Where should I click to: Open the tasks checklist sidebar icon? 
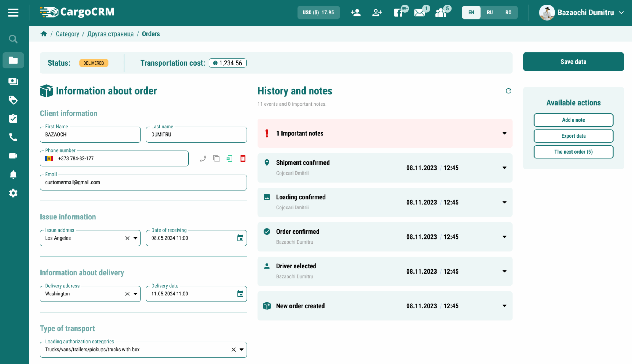13,119
